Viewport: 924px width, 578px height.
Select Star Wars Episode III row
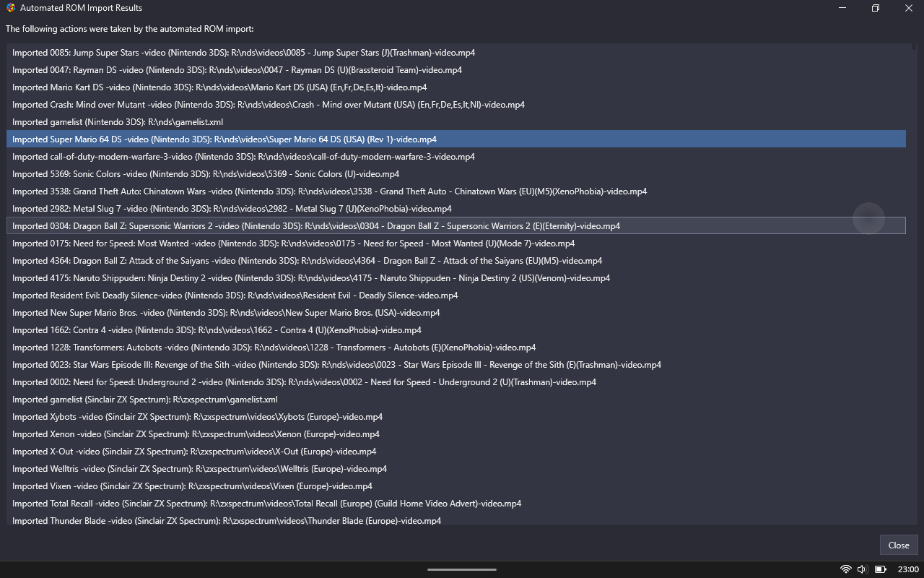[456, 365]
